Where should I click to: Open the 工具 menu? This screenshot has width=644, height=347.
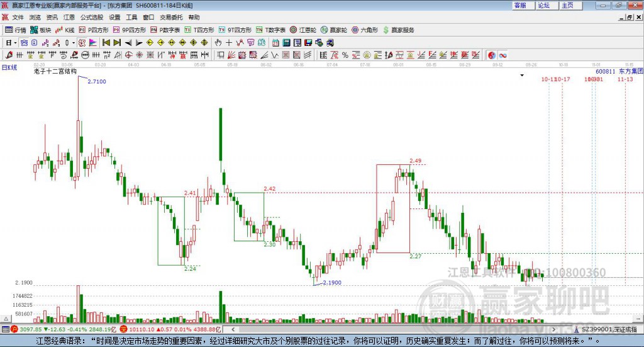point(131,17)
